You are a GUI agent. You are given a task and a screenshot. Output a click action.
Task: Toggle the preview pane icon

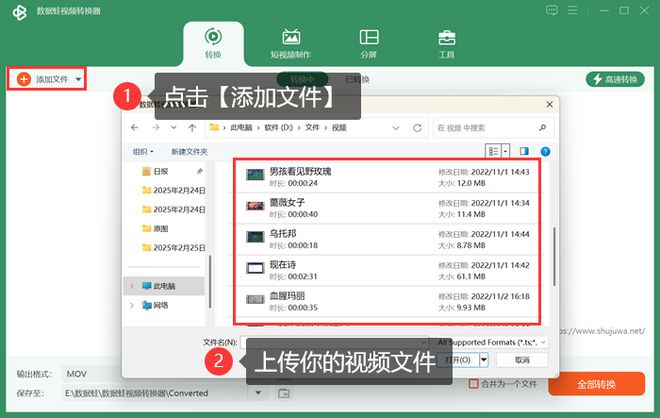click(524, 151)
